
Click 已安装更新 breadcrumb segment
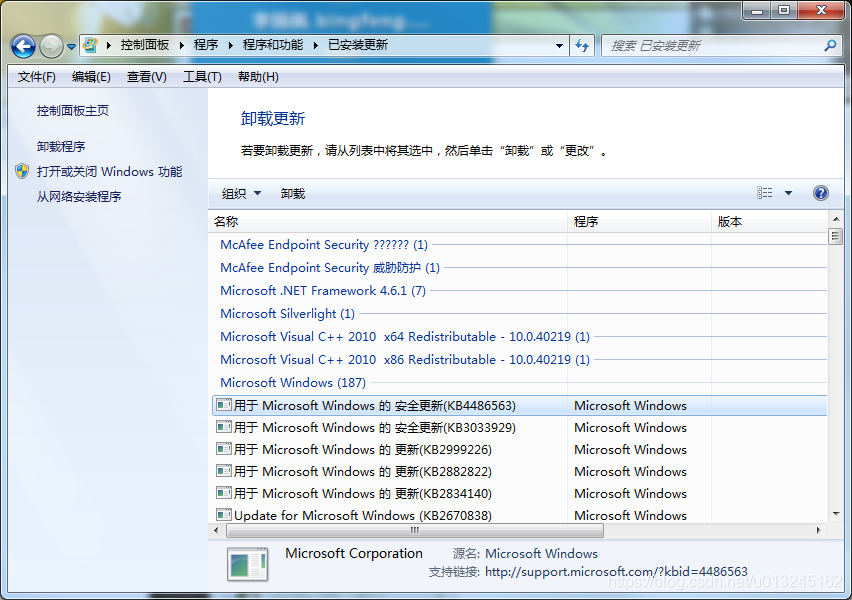click(x=358, y=45)
